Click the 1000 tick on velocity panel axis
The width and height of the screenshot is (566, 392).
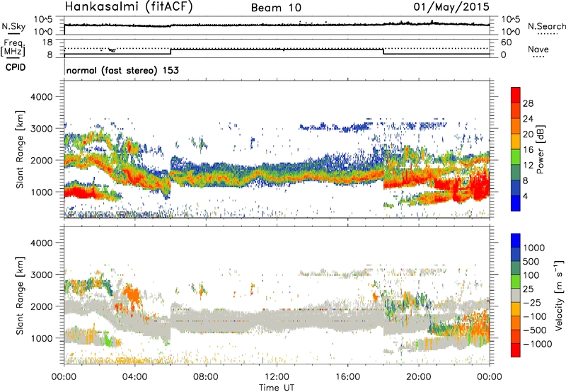pyautogui.click(x=41, y=338)
